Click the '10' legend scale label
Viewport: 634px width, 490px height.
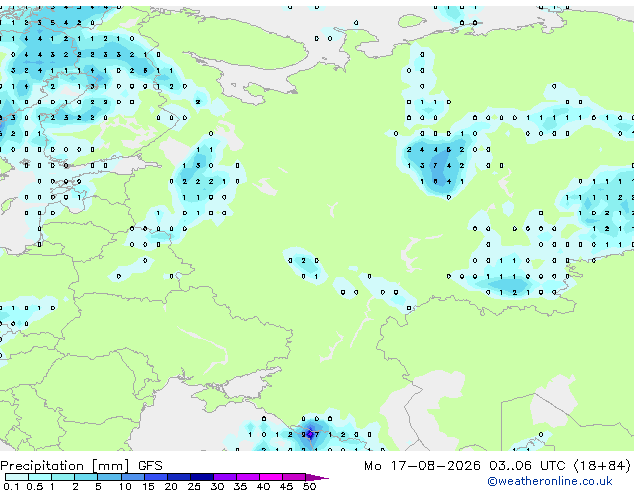click(x=125, y=486)
